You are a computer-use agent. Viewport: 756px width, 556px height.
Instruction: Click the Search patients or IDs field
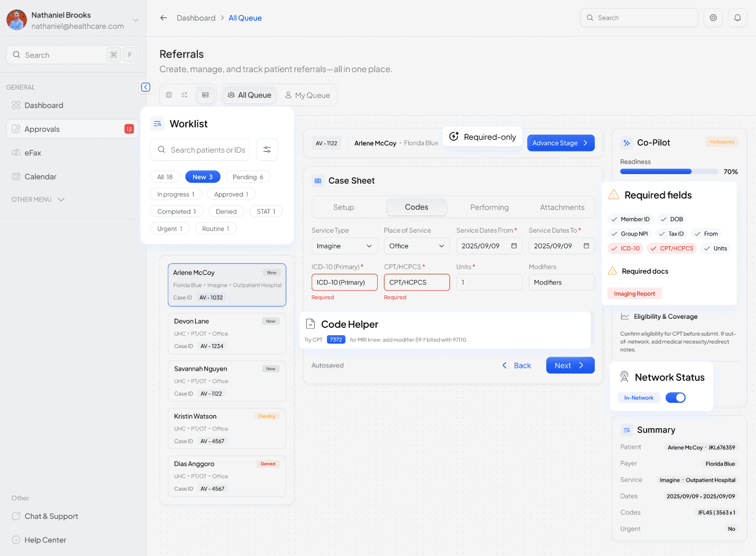(207, 150)
